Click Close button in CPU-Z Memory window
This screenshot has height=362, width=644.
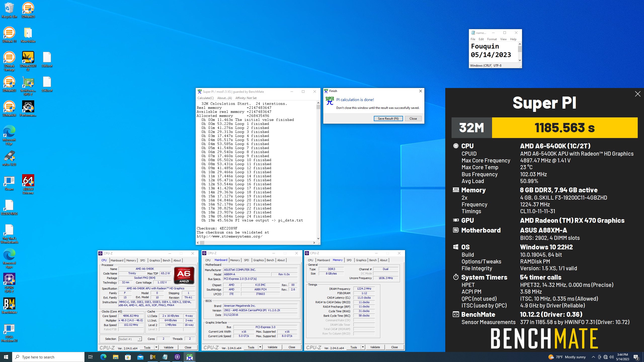coord(394,347)
